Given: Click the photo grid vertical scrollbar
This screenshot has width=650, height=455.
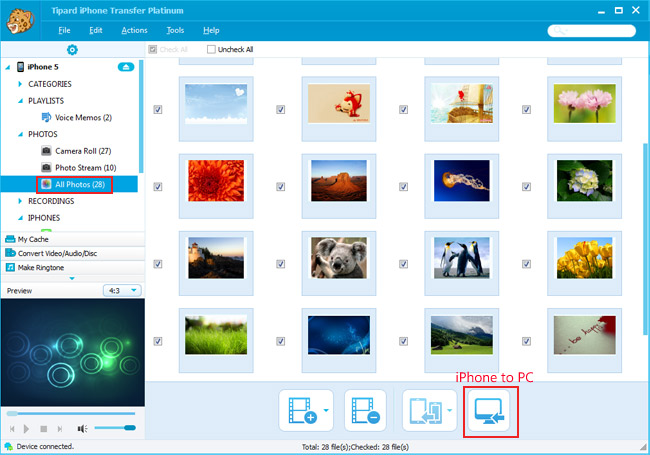Looking at the screenshot, I should pos(645,239).
